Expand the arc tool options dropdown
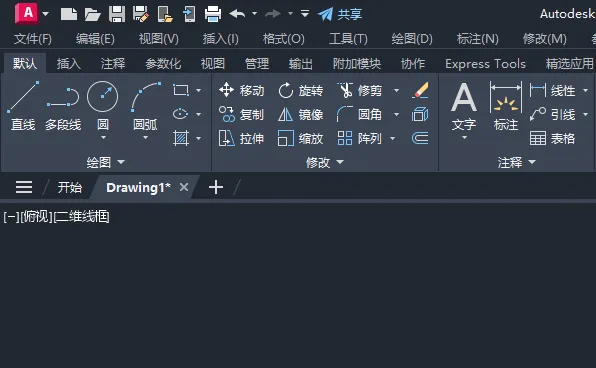 pyautogui.click(x=146, y=138)
